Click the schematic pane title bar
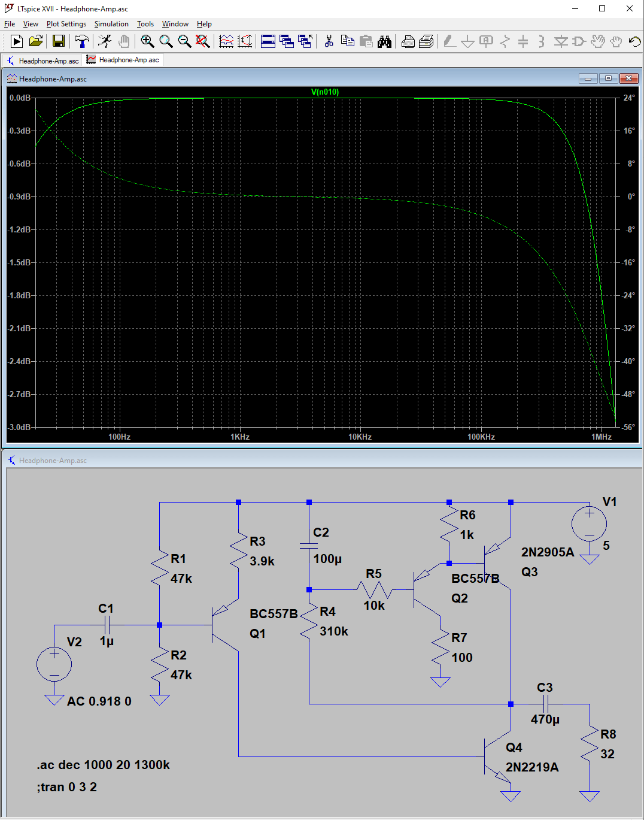The height and width of the screenshot is (820, 644). coord(322,460)
